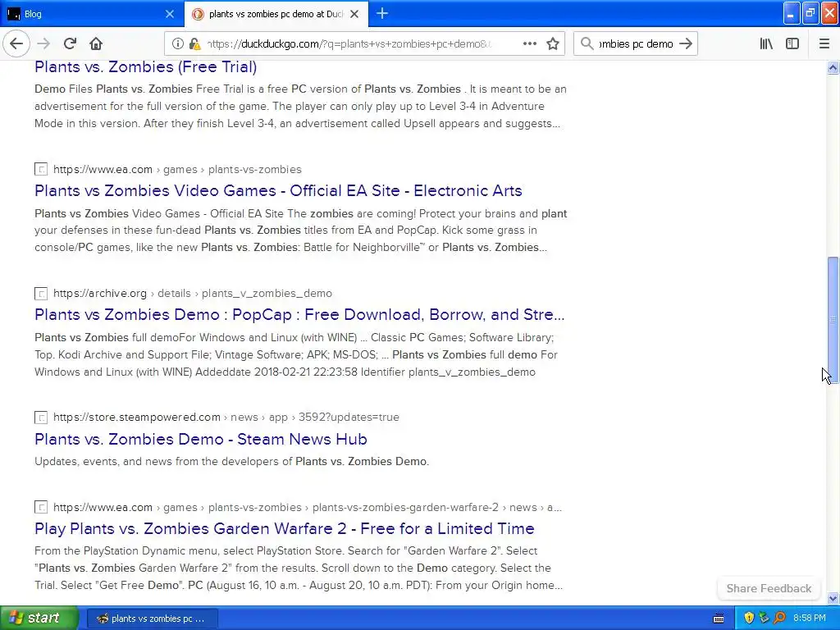Bookmark this page with the star
Image resolution: width=840 pixels, height=630 pixels.
pyautogui.click(x=553, y=43)
